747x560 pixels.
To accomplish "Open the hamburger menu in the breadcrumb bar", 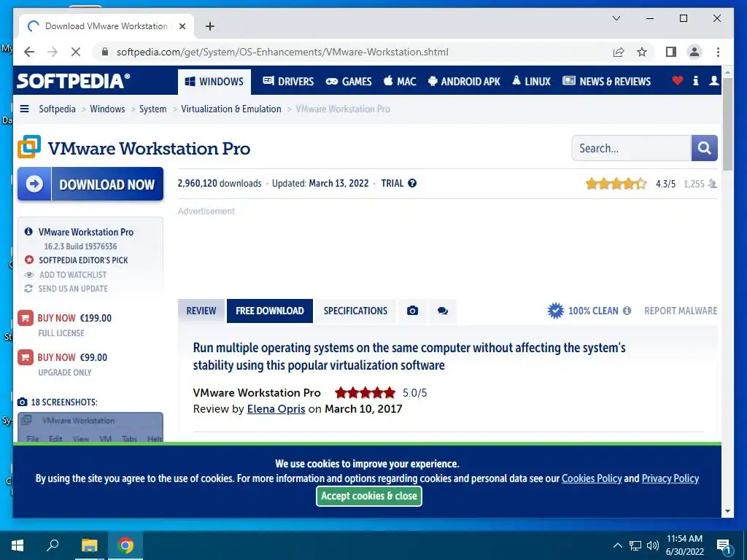I will [x=24, y=109].
